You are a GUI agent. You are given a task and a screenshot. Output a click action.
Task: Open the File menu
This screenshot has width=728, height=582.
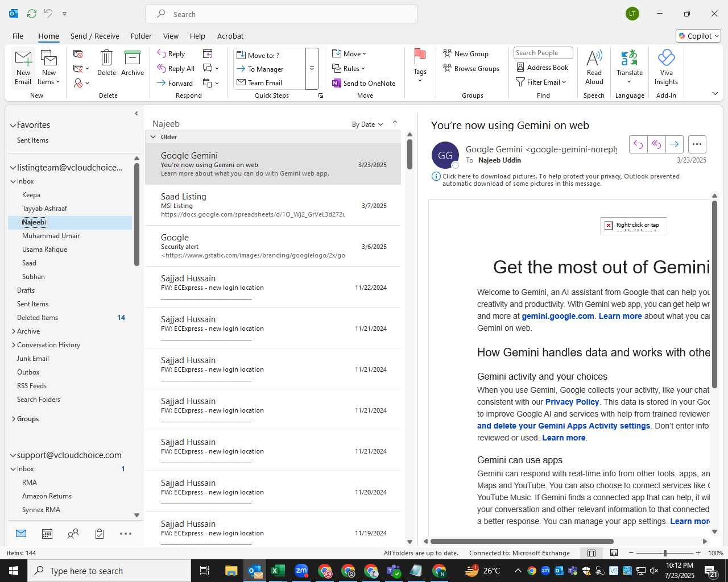coord(18,36)
